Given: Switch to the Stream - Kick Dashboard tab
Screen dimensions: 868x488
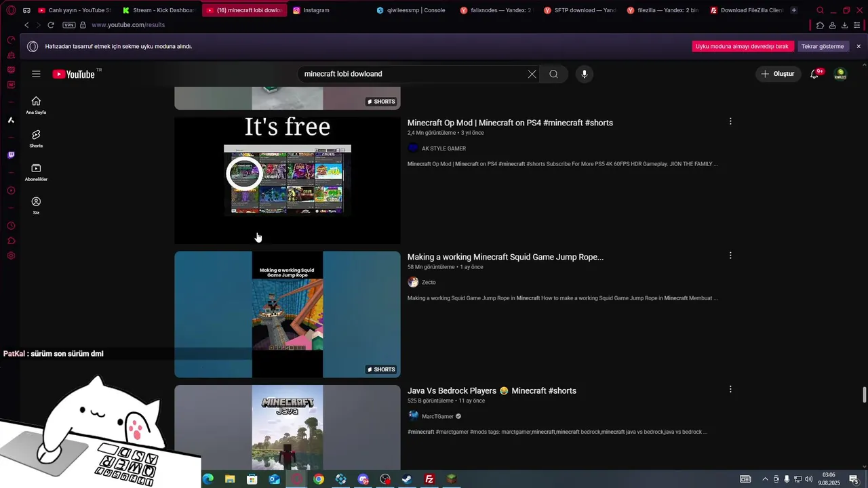Looking at the screenshot, I should 158,10.
